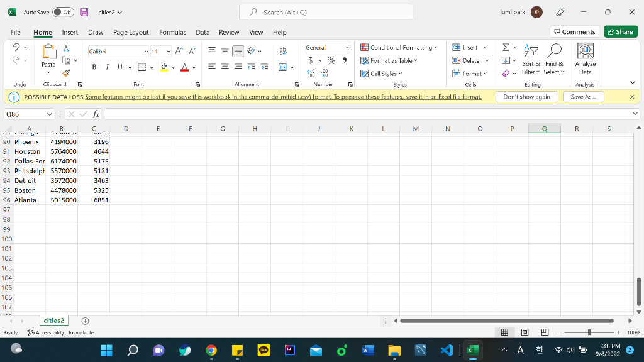Click the Wrap Text icon

click(x=283, y=51)
